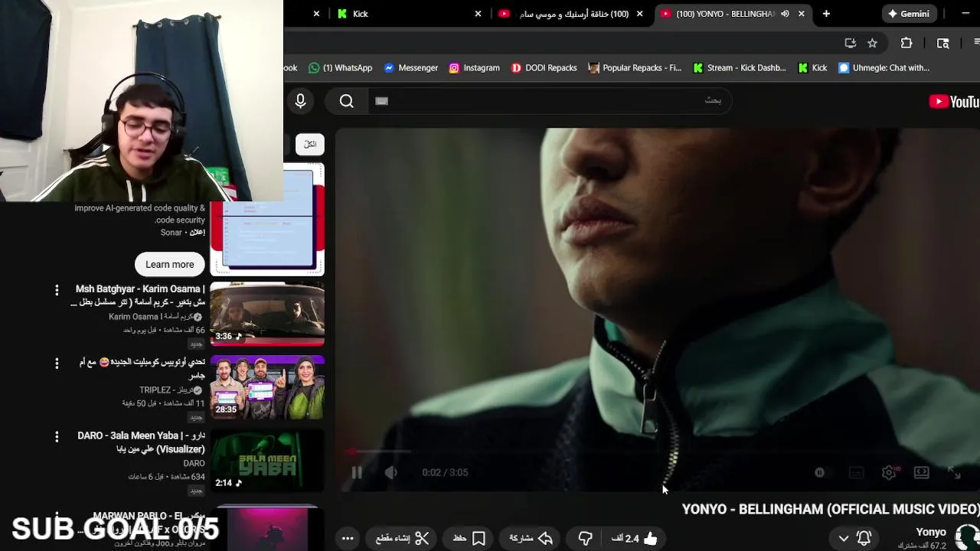Open the player settings gear
The width and height of the screenshot is (980, 551).
[889, 473]
